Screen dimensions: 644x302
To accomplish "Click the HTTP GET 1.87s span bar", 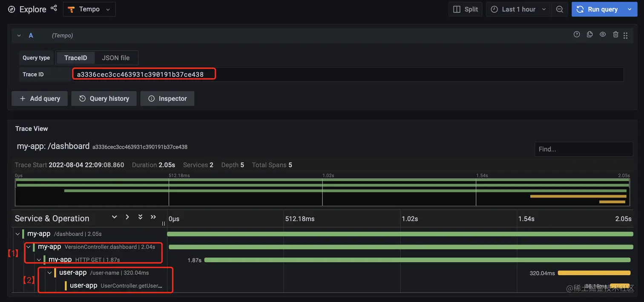I will point(417,260).
